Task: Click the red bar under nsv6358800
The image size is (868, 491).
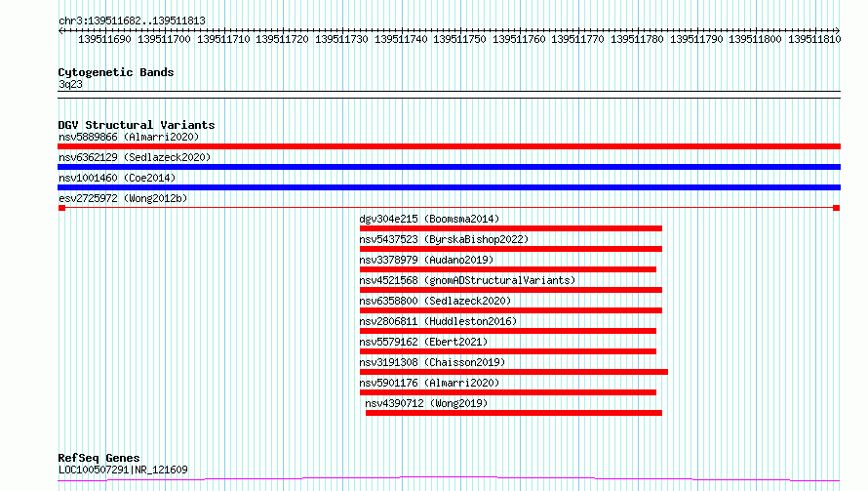Action: (510, 310)
